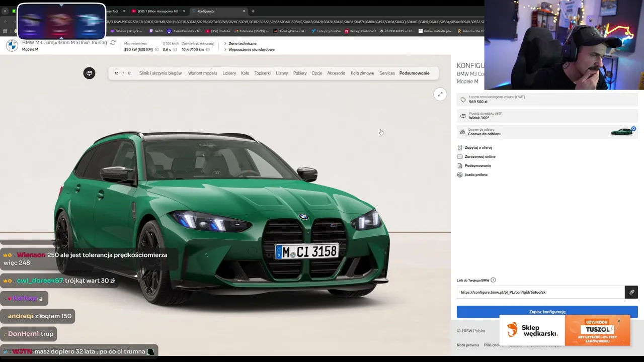Select the Podsumowanie step in step bar
Image resolution: width=644 pixels, height=362 pixels.
point(414,73)
